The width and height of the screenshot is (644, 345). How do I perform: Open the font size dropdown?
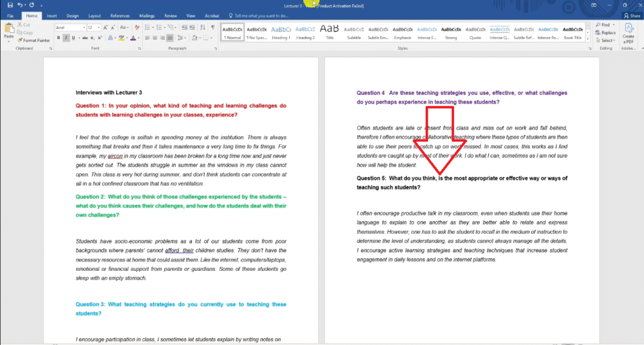[x=99, y=28]
